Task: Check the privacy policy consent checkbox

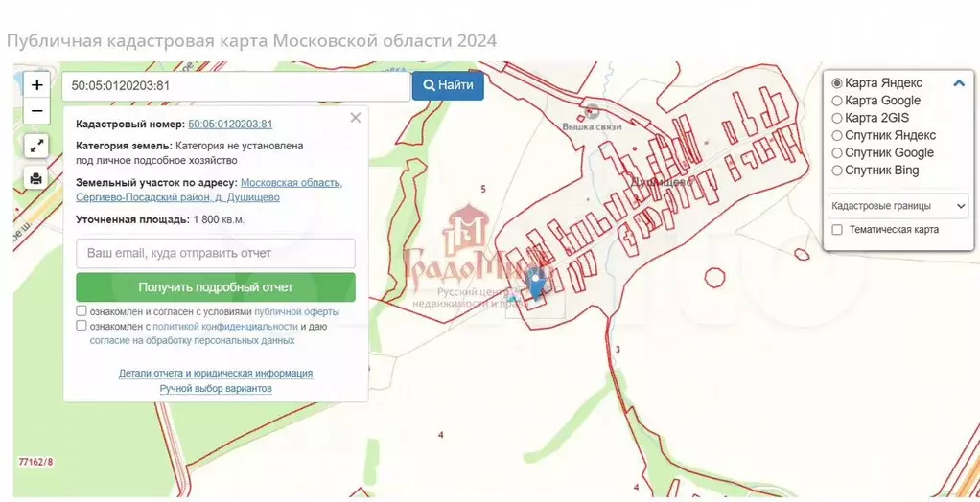Action: (82, 326)
